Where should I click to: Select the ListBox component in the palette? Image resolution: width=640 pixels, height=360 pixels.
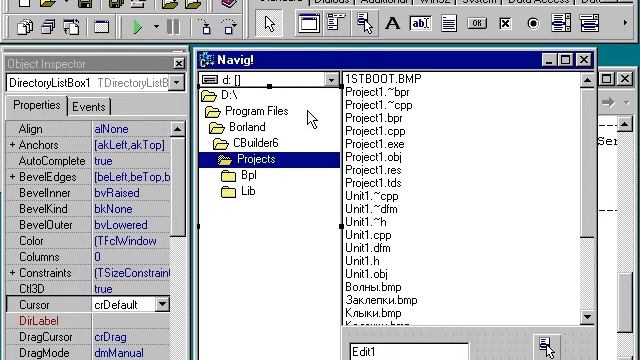(x=561, y=24)
